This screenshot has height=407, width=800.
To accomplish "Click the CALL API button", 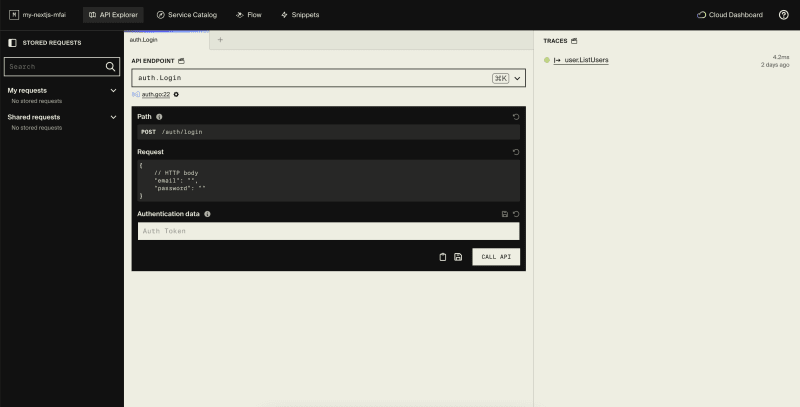I will [x=496, y=257].
